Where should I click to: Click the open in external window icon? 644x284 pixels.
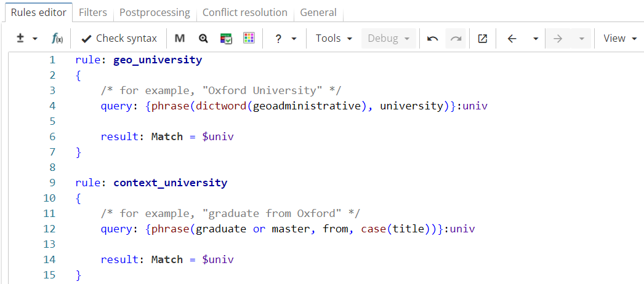[x=483, y=39]
